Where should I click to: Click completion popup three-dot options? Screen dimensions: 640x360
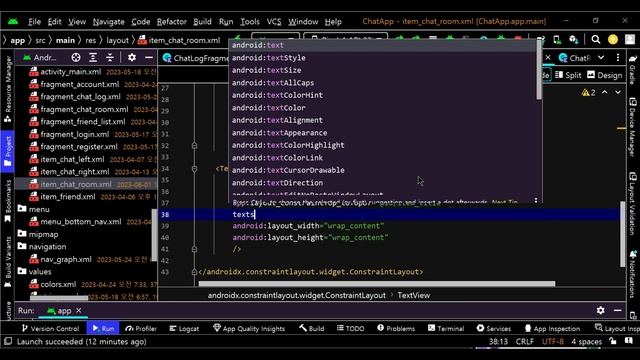point(536,200)
